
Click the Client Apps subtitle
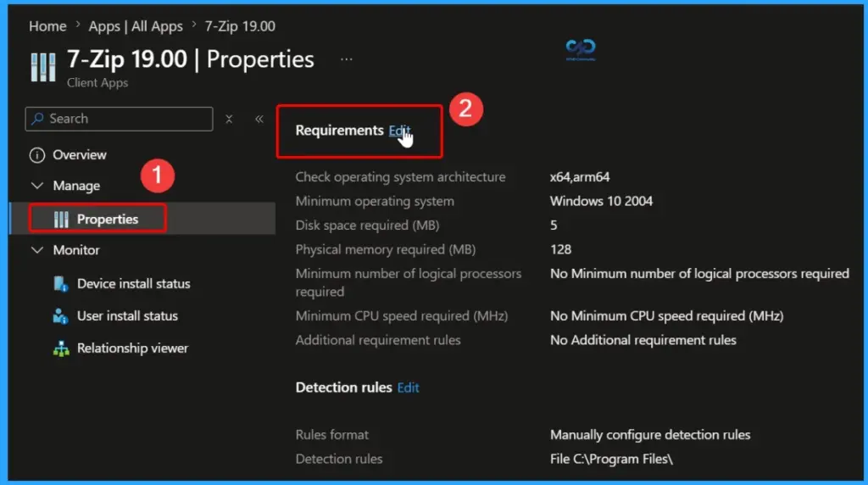tap(97, 82)
